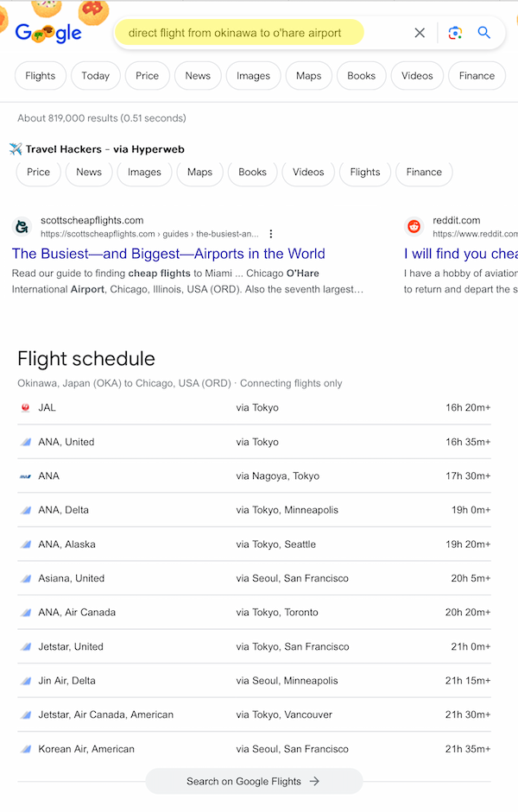Select 'Asiana, United' flight row
The width and height of the screenshot is (518, 812).
click(x=255, y=578)
